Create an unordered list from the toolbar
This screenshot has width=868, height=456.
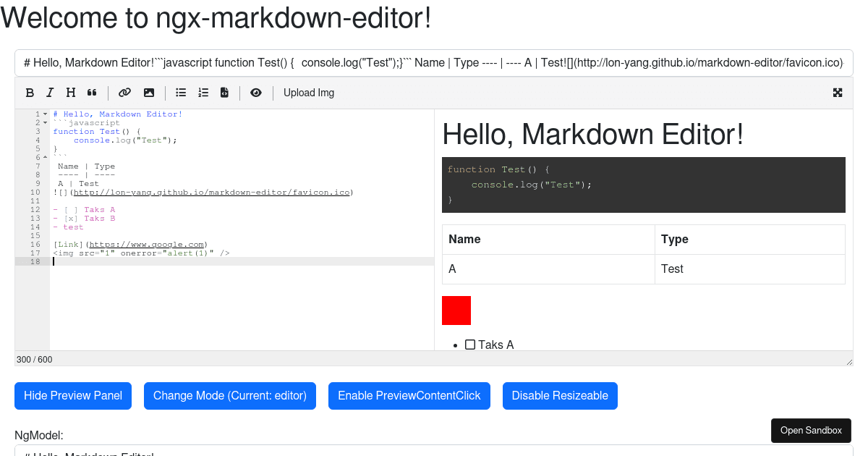tap(180, 93)
